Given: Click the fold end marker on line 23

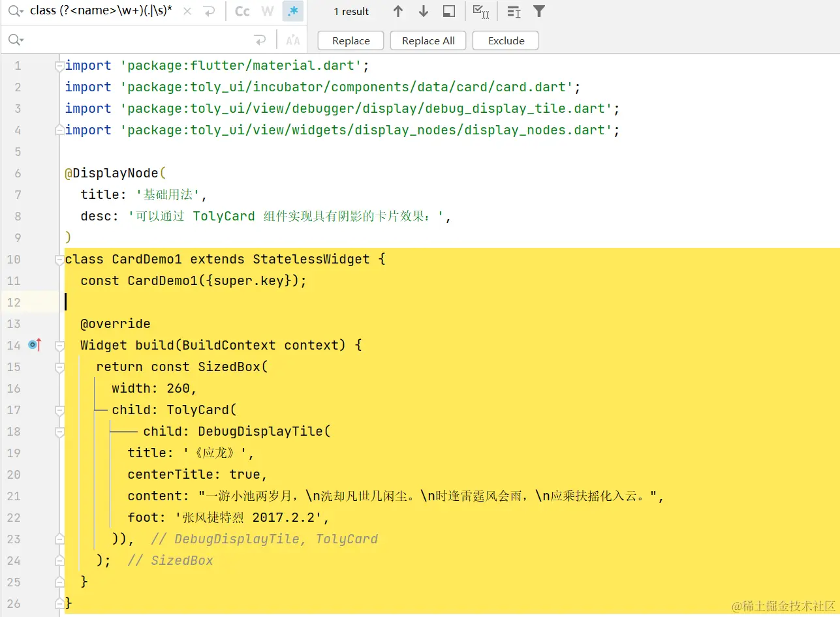Looking at the screenshot, I should pos(59,539).
